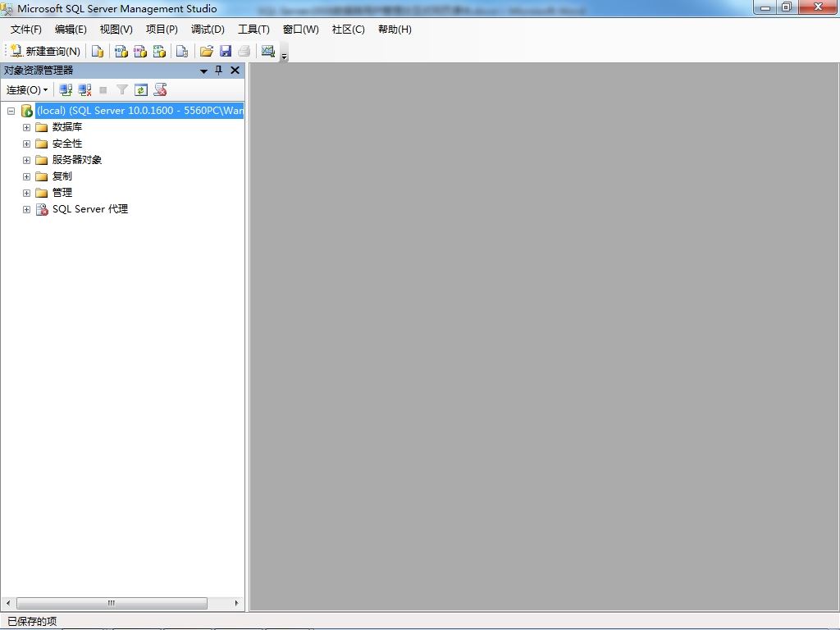The height and width of the screenshot is (630, 840).
Task: Open the 调试(D) menu
Action: click(208, 30)
